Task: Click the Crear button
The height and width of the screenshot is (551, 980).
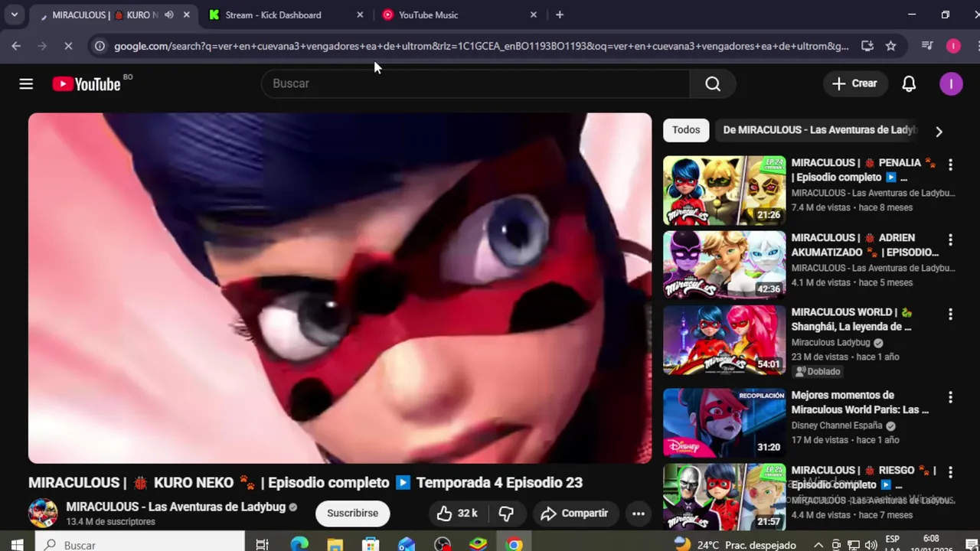Action: tap(854, 83)
